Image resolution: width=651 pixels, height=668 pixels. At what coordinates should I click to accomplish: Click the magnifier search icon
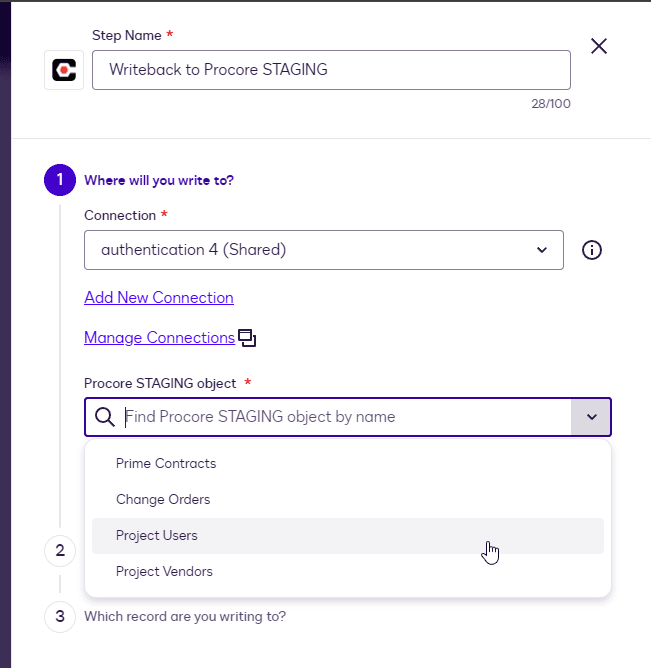coord(104,417)
